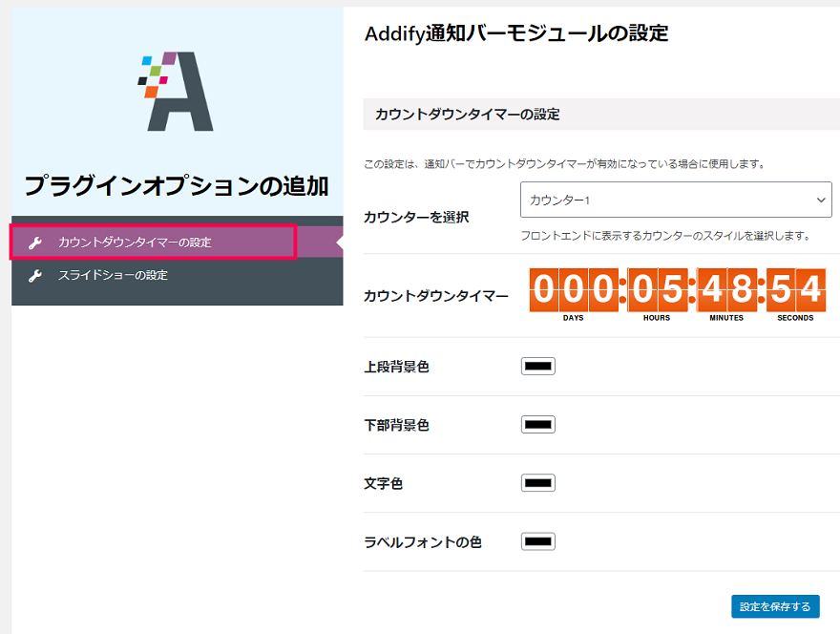Image resolution: width=840 pixels, height=634 pixels.
Task: Click the SECONDS label under timer
Action: [795, 318]
